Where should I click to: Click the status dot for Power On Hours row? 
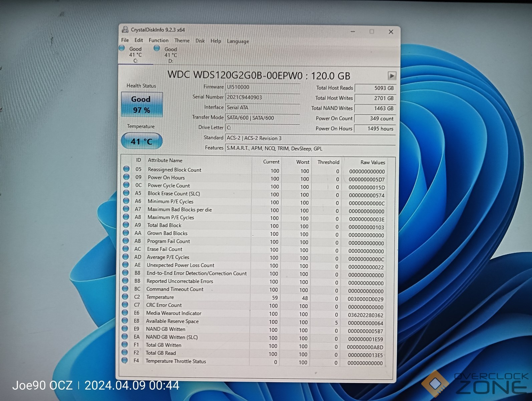(126, 177)
